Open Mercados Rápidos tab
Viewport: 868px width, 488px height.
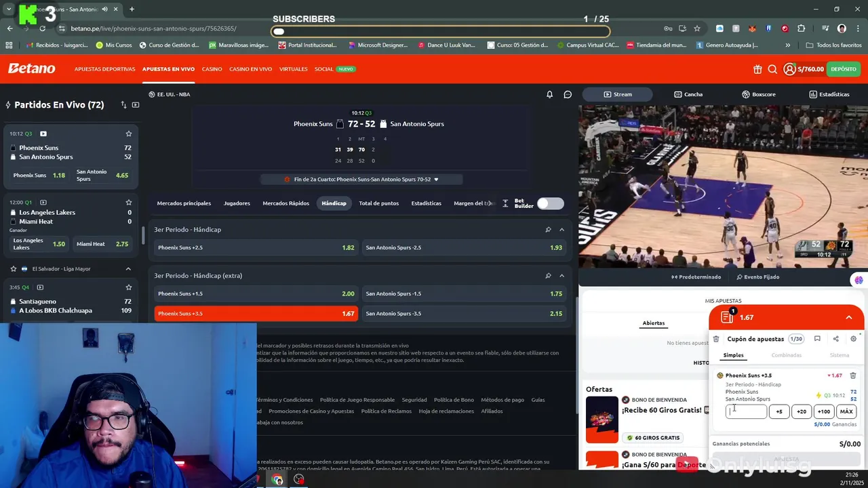[x=285, y=203]
